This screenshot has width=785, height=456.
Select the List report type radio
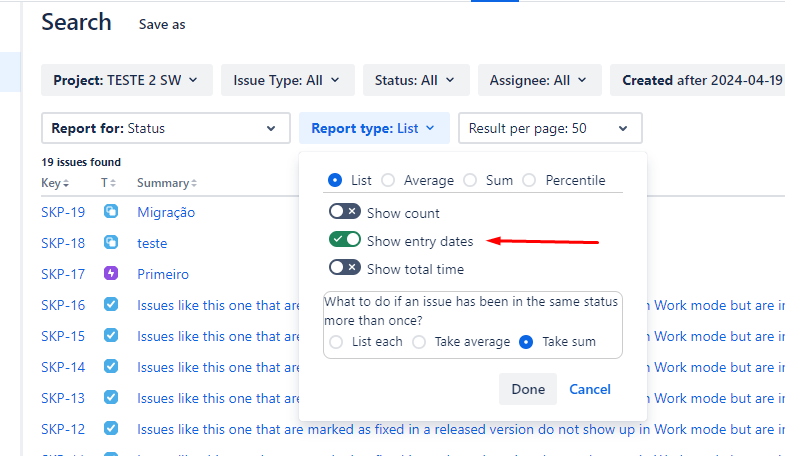tap(335, 180)
